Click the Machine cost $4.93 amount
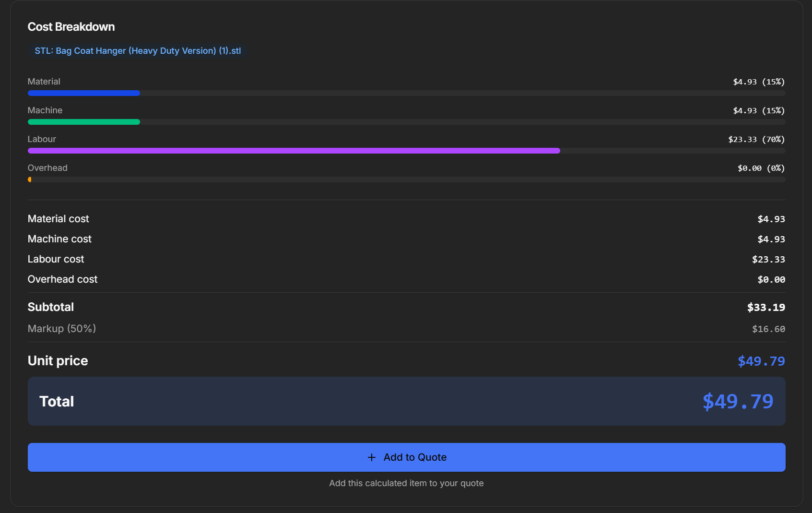 click(771, 239)
